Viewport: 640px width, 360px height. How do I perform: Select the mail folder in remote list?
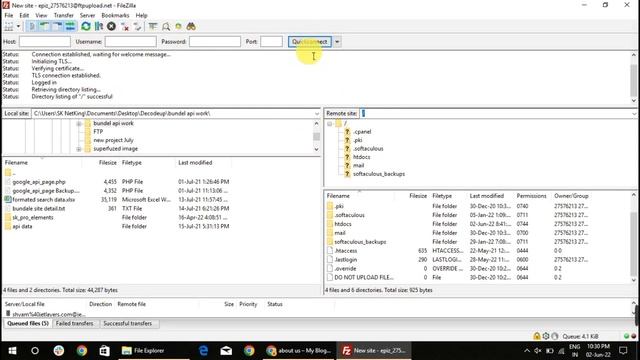340,233
